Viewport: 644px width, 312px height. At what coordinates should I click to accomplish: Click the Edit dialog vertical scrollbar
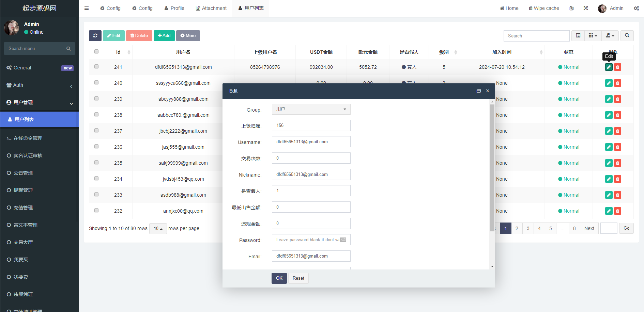point(492,167)
